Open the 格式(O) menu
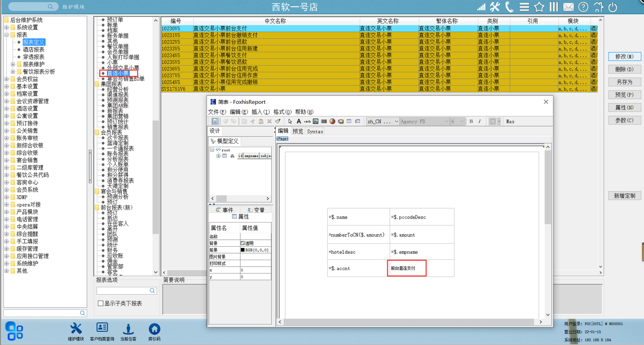Viewport: 644px width, 345px height. click(x=283, y=112)
